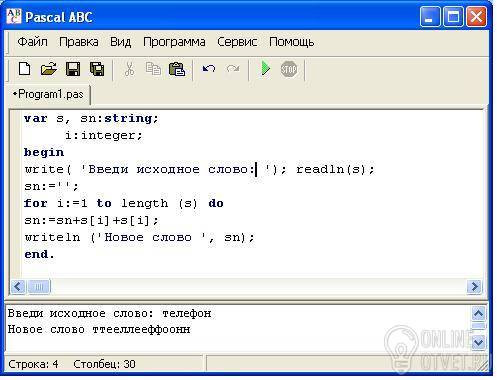Minimize the Pascal ABC window
497x380 pixels.
429,16
